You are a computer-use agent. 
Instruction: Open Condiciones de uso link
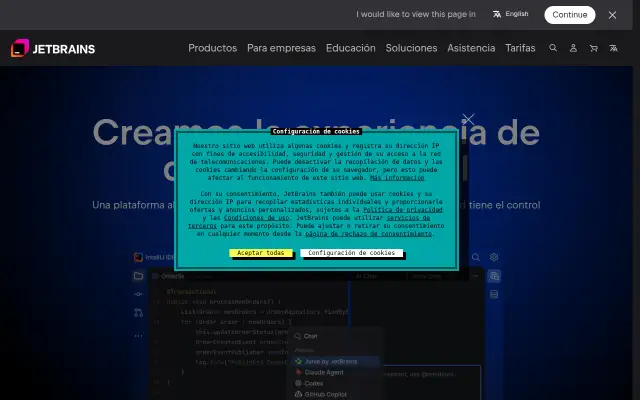(256, 218)
